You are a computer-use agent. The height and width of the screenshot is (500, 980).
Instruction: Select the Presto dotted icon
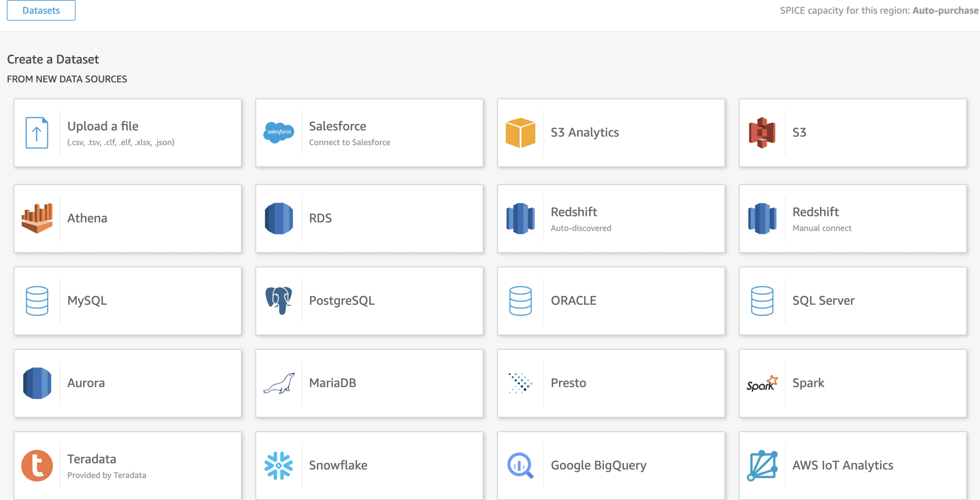(x=520, y=383)
